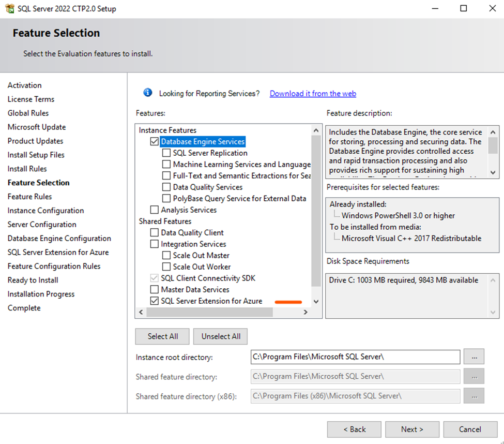Check the Data Quality Services option

pos(166,187)
